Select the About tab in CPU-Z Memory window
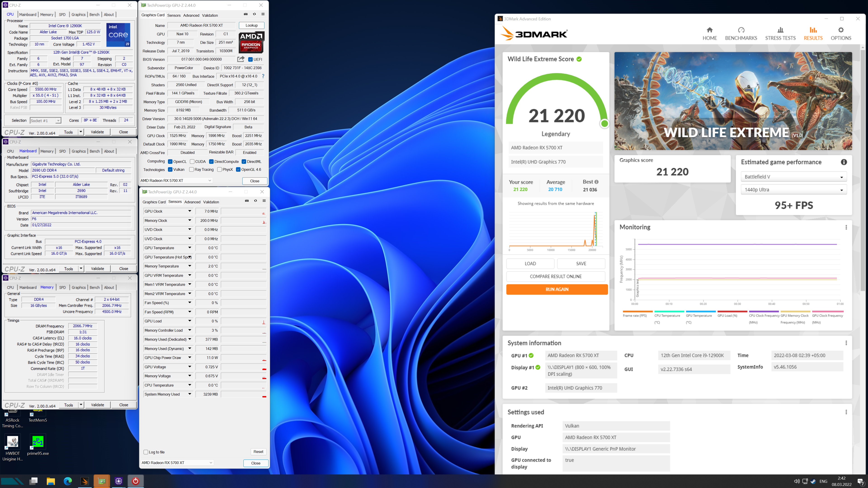The image size is (868, 488). click(109, 288)
